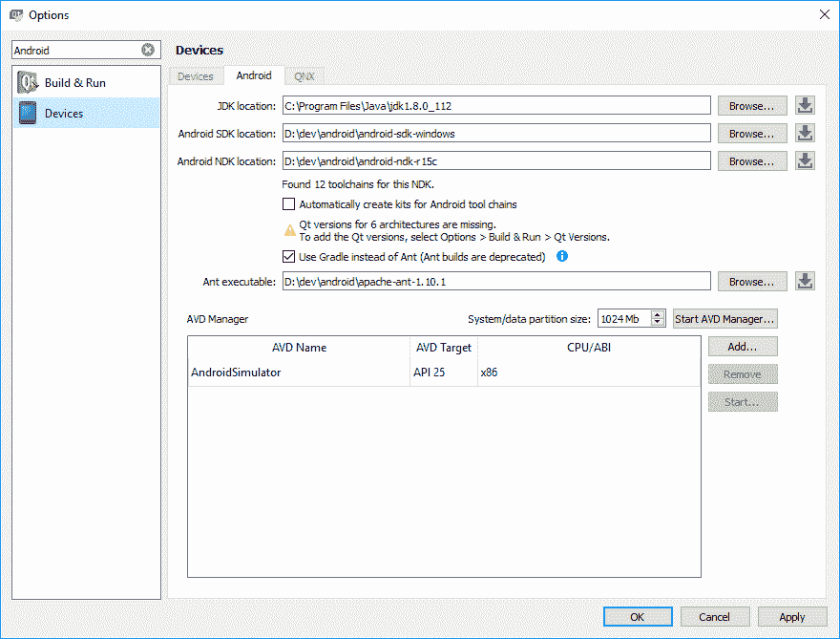Viewport: 840px width, 639px height.
Task: Click the JDK location path field
Action: [x=495, y=106]
